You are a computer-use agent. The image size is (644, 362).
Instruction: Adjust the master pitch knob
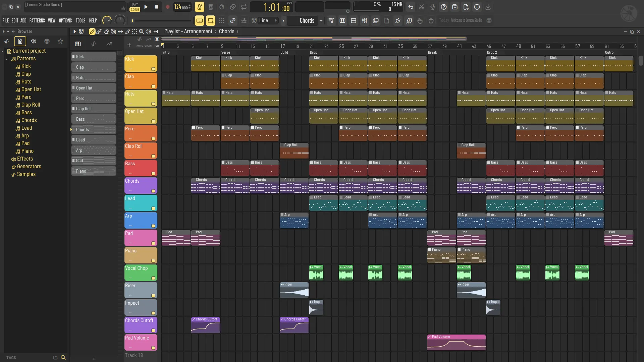tap(119, 20)
